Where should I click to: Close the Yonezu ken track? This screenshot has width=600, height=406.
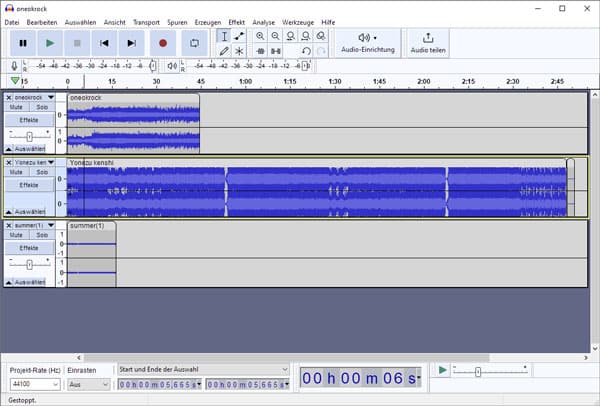pos(8,163)
